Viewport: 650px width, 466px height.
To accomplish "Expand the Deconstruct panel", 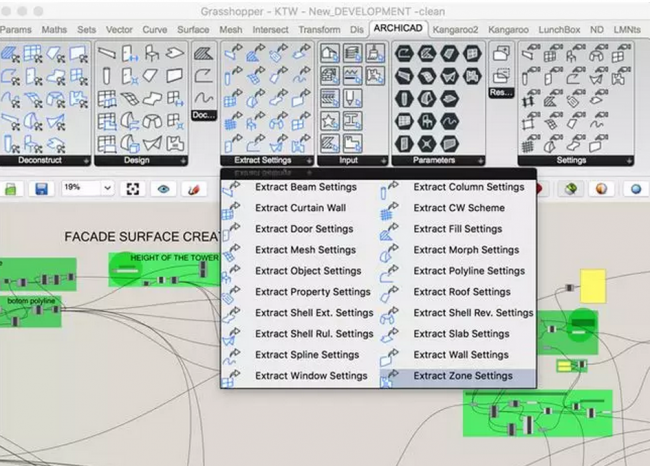I will [x=86, y=160].
